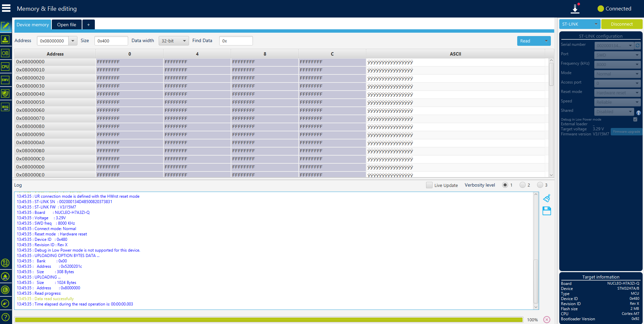Screen dimensions: 644x324
Task: Expand the Read button dropdown arrow
Action: click(546, 41)
